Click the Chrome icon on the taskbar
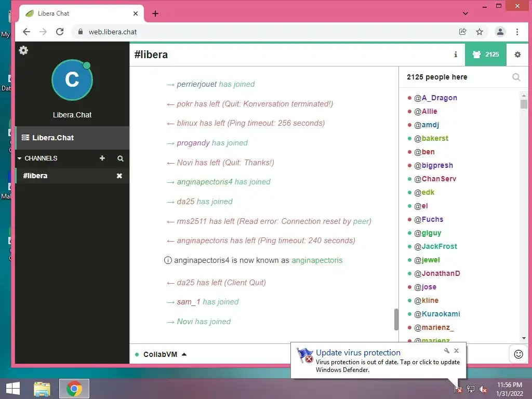 (74, 389)
